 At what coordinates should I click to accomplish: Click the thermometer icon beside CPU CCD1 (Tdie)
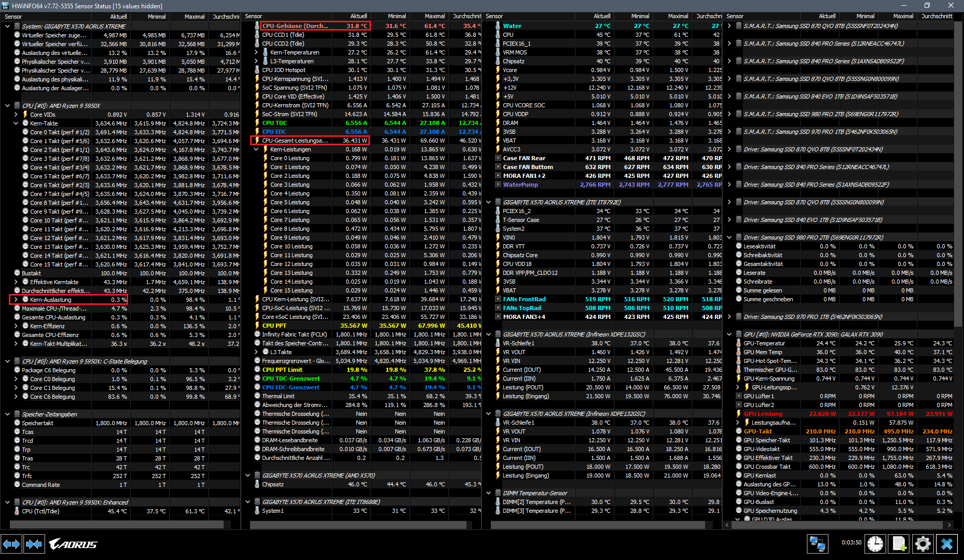[257, 35]
